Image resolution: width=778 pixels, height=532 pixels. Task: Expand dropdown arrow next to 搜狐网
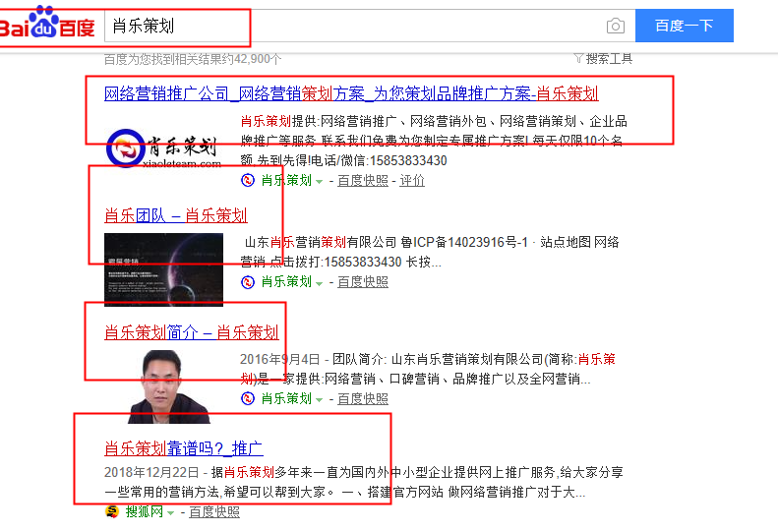point(170,513)
